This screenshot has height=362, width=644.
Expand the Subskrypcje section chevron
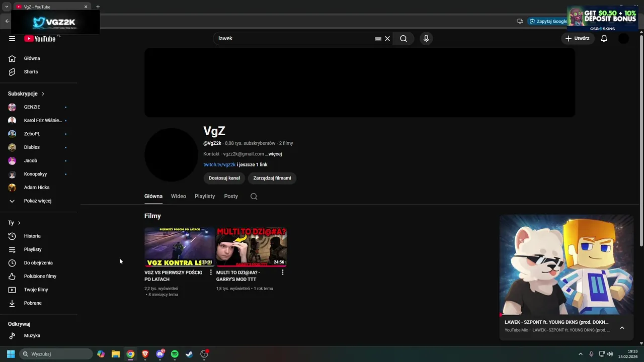tap(43, 94)
